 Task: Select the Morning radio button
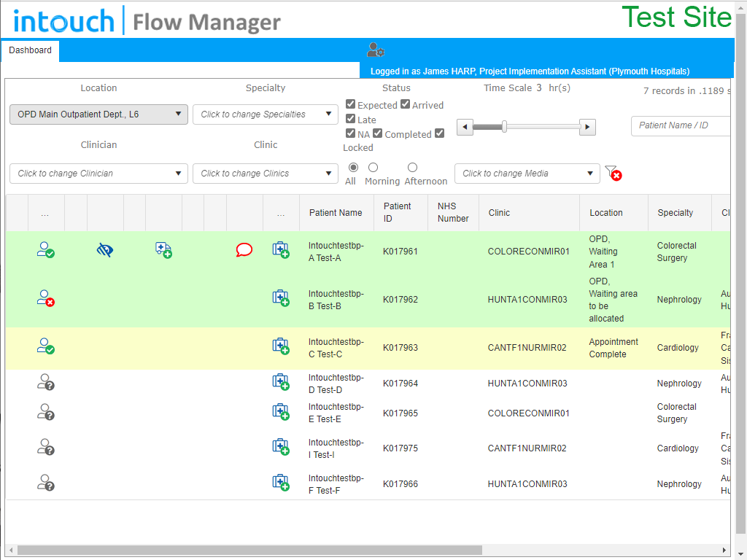pos(373,167)
